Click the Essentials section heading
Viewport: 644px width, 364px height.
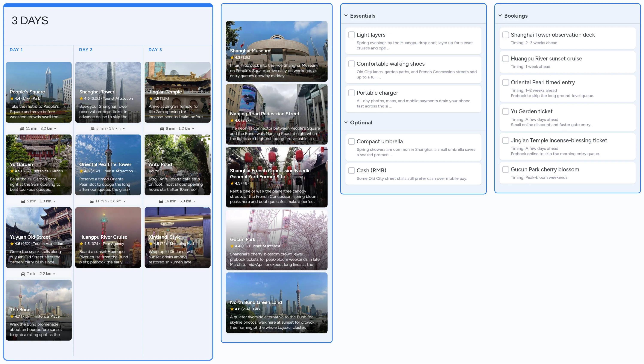tap(363, 16)
